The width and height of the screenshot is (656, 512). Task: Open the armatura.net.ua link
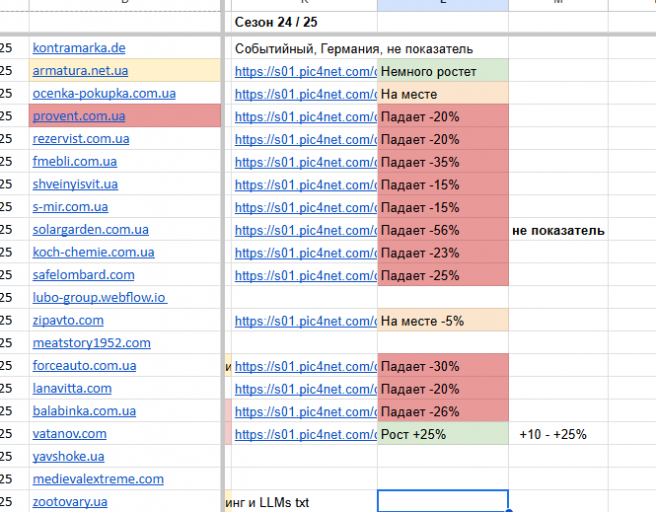80,71
